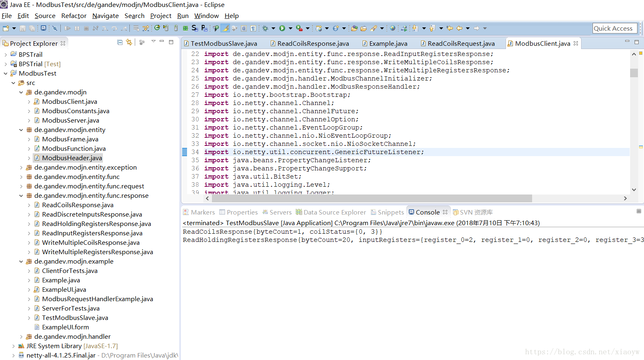Click the editor vertical scrollbar thumb
The width and height of the screenshot is (644, 360).
tap(634, 73)
